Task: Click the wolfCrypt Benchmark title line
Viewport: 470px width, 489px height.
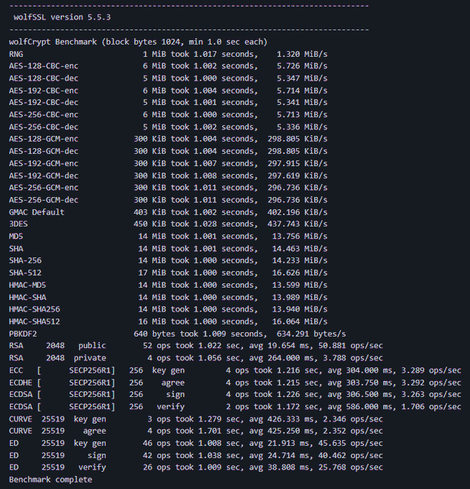Action: (138, 42)
